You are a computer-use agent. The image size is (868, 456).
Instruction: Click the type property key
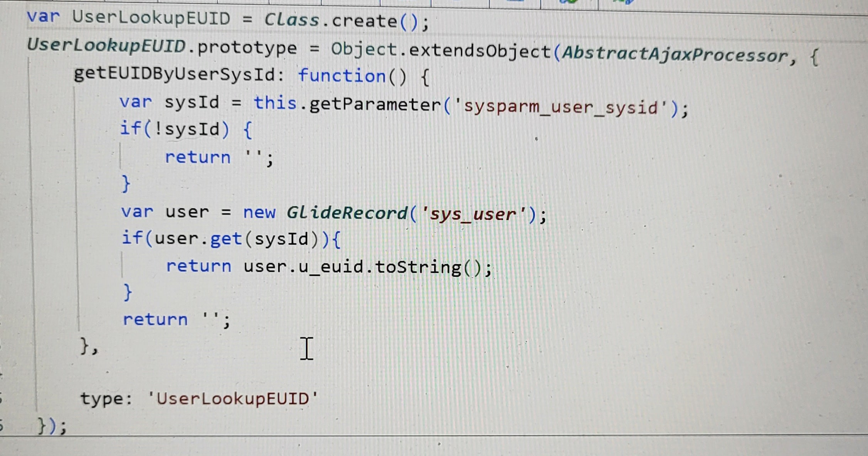point(102,399)
